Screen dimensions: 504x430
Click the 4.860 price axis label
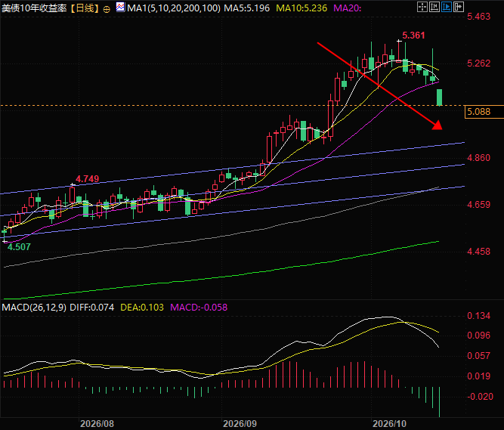(x=479, y=158)
